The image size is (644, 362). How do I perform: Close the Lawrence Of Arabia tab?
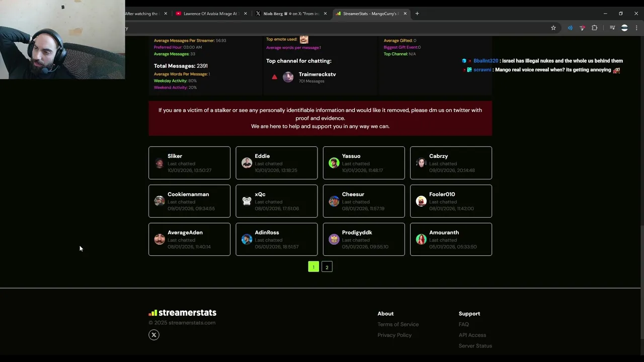click(246, 14)
